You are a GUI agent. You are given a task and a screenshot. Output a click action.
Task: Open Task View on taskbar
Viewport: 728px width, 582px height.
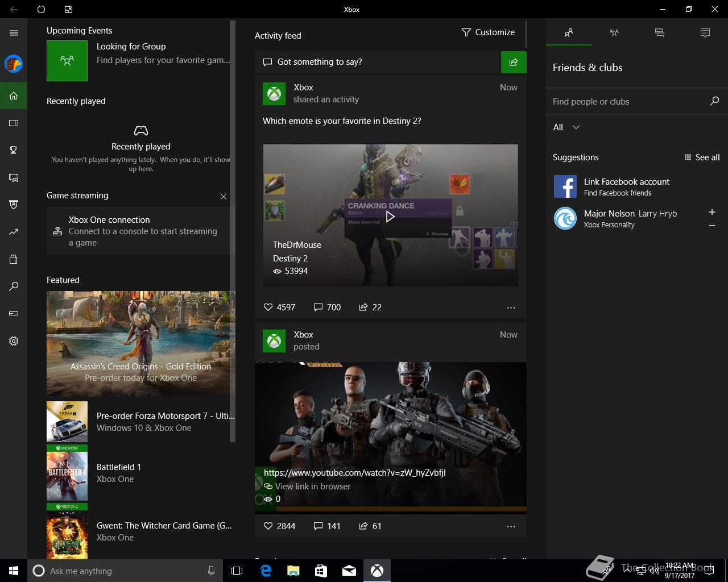pyautogui.click(x=237, y=571)
